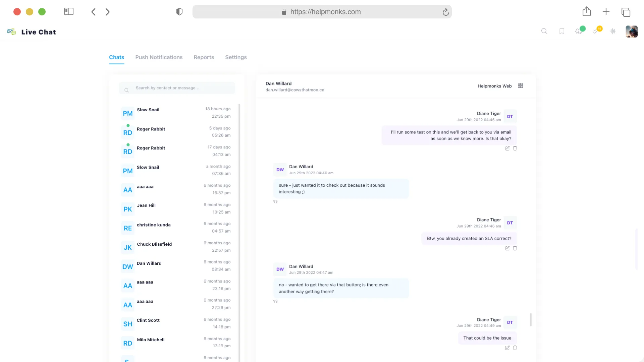Click DW avatar on 04:47 am message
This screenshot has width=644, height=362.
(280, 269)
